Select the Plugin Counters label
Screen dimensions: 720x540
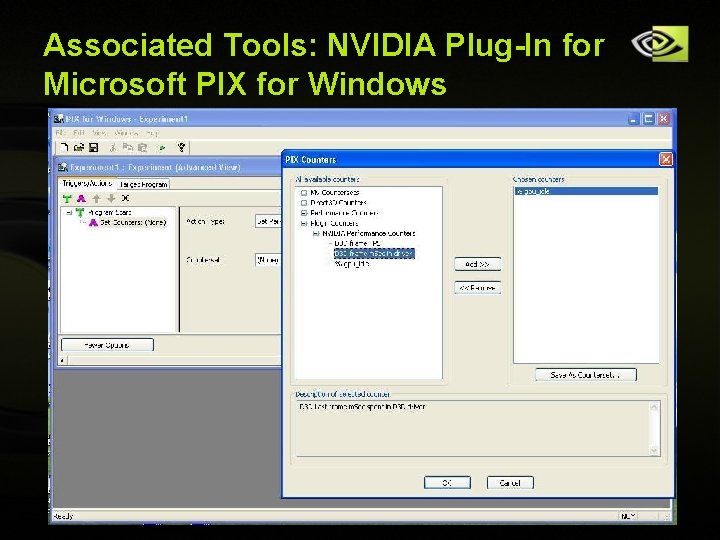334,223
